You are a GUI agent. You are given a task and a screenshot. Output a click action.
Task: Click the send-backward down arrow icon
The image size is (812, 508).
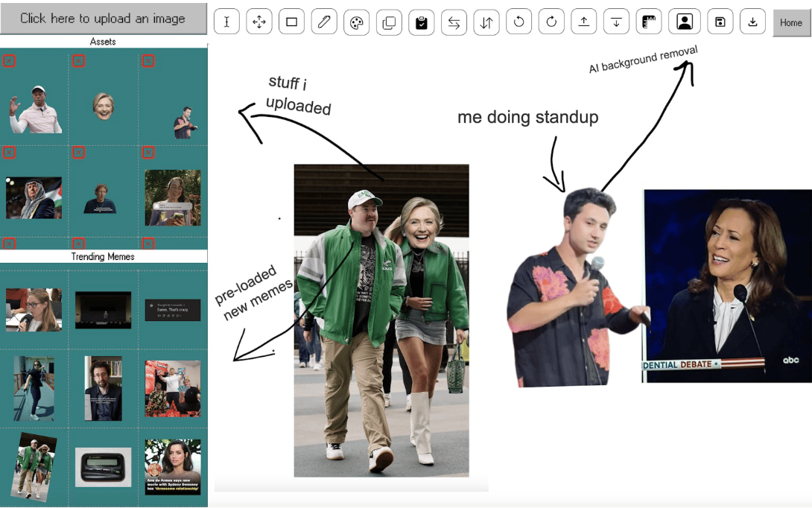pos(616,22)
